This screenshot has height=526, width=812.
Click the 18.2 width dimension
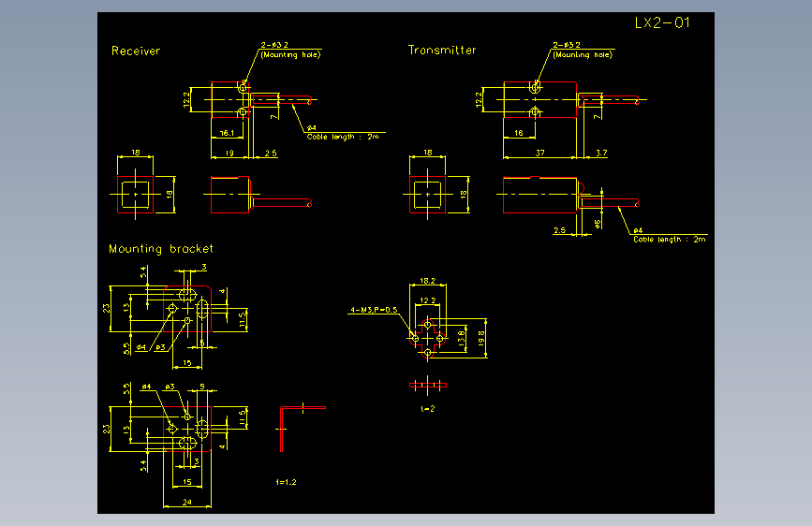coord(428,281)
